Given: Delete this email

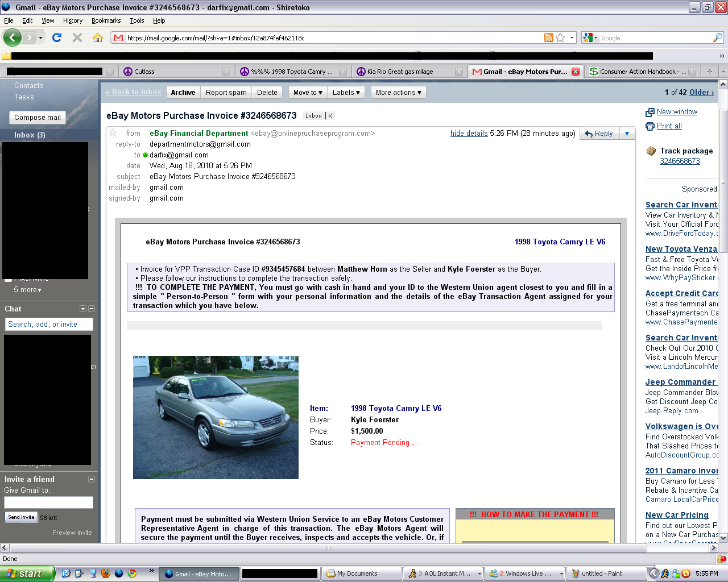Looking at the screenshot, I should (267, 93).
